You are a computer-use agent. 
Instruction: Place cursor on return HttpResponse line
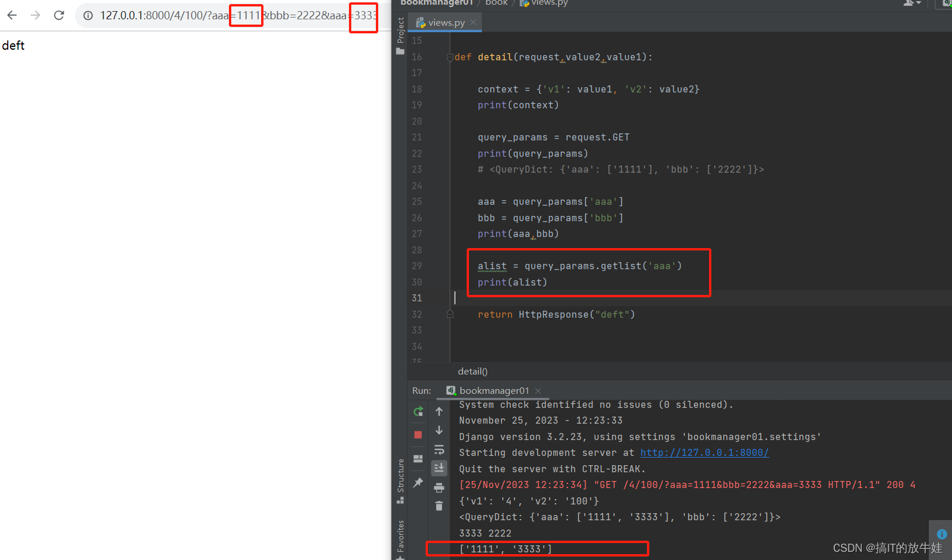coord(556,315)
